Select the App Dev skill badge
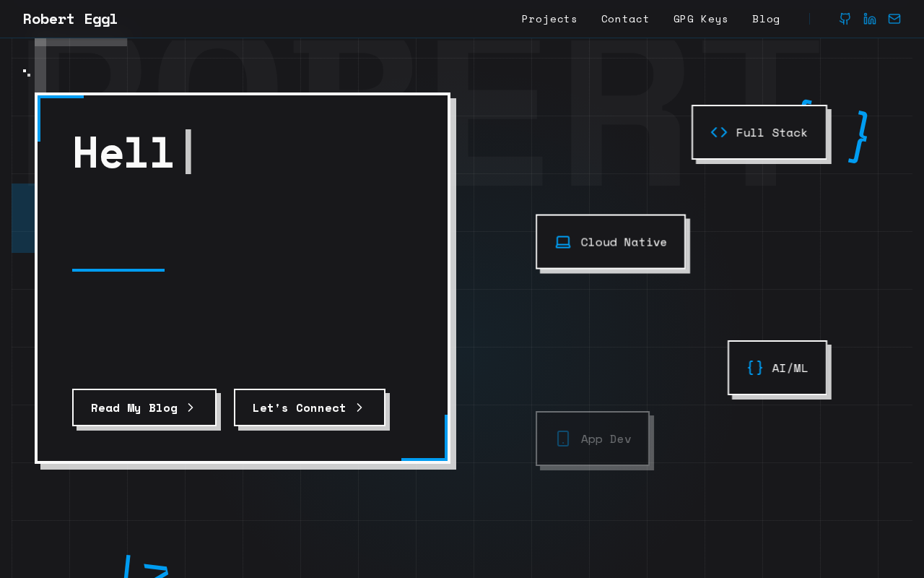The width and height of the screenshot is (924, 578). [x=593, y=439]
